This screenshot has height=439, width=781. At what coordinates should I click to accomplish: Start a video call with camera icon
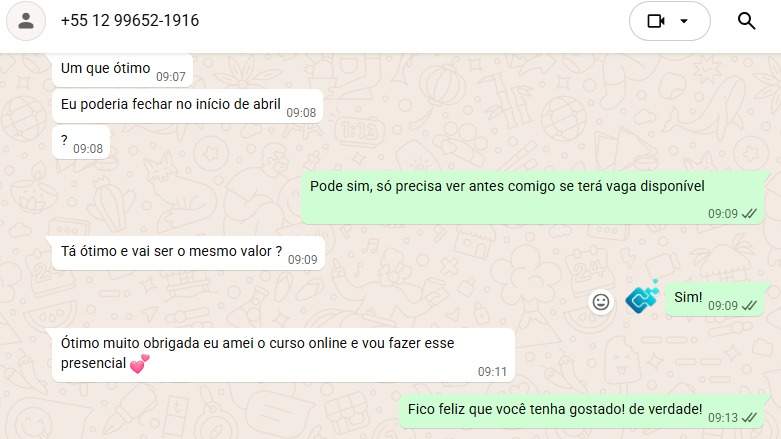[x=655, y=21]
